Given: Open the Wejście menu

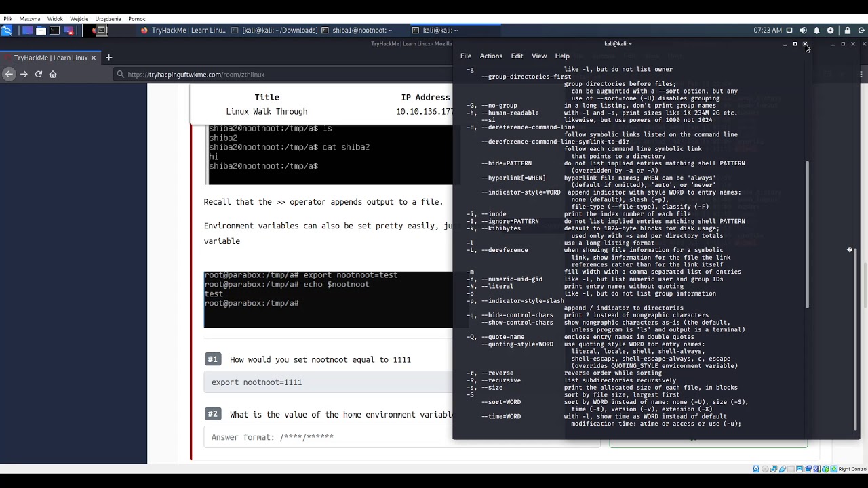Looking at the screenshot, I should 79,19.
